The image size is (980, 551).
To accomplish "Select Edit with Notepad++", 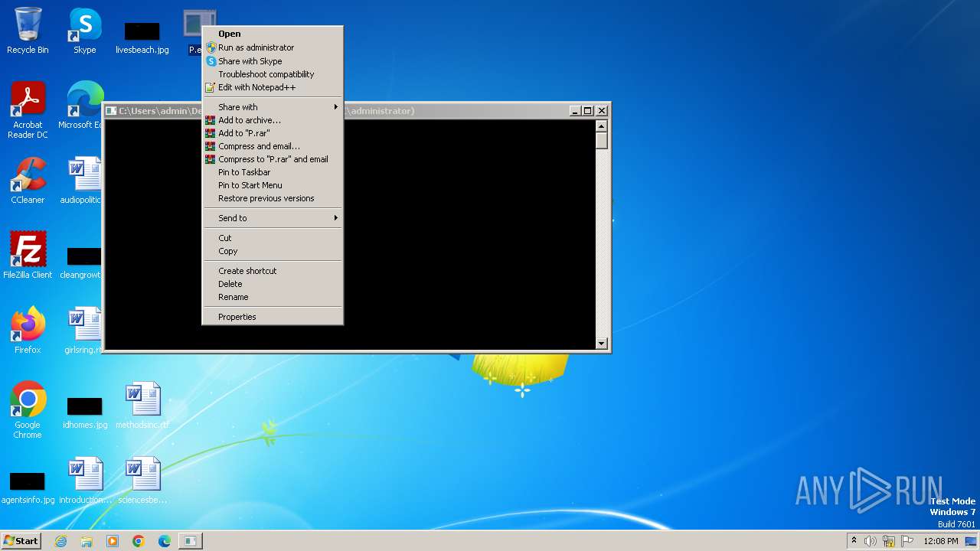I will pyautogui.click(x=273, y=87).
